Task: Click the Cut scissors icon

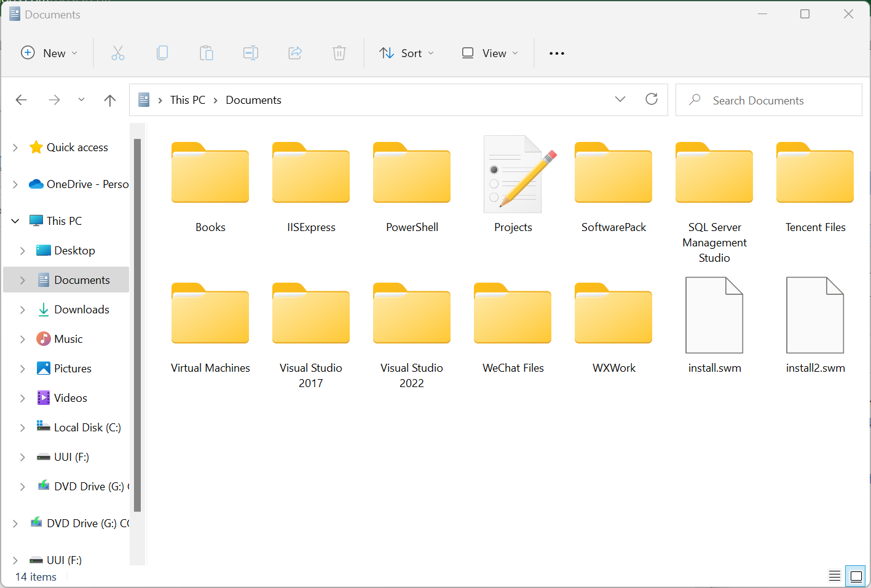Action: (x=118, y=53)
